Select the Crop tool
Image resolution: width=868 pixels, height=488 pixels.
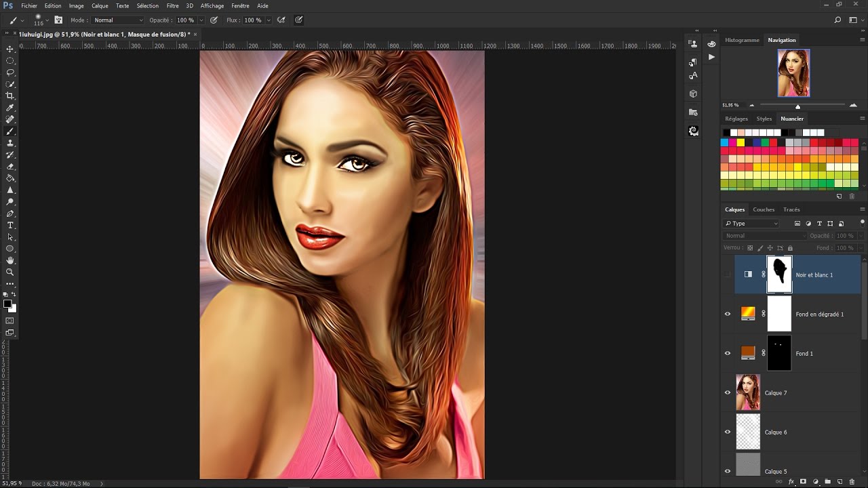coord(10,96)
